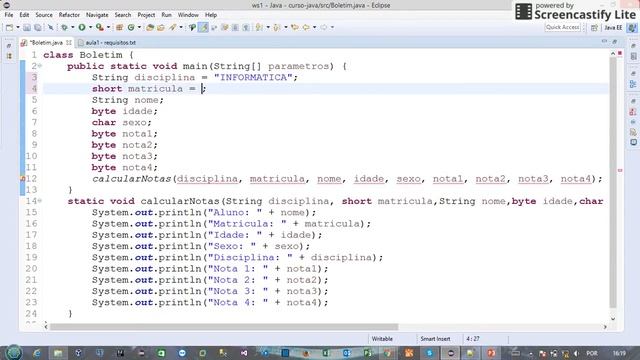The image size is (640, 360).
Task: Click the overview ruler error mark near line 12
Action: click(620, 171)
